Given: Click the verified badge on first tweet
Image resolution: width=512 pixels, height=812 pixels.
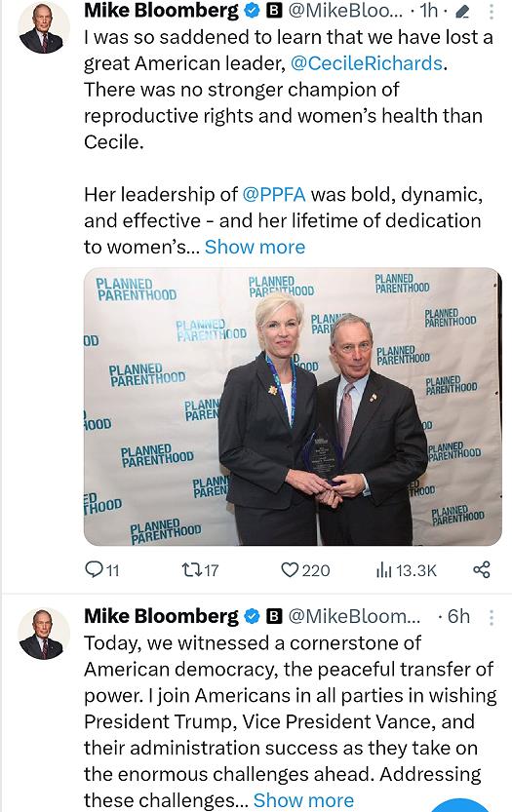Looking at the screenshot, I should click(x=252, y=11).
